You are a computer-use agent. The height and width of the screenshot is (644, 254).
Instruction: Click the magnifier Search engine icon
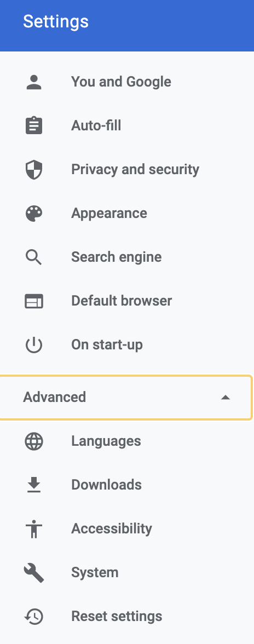pyautogui.click(x=34, y=257)
